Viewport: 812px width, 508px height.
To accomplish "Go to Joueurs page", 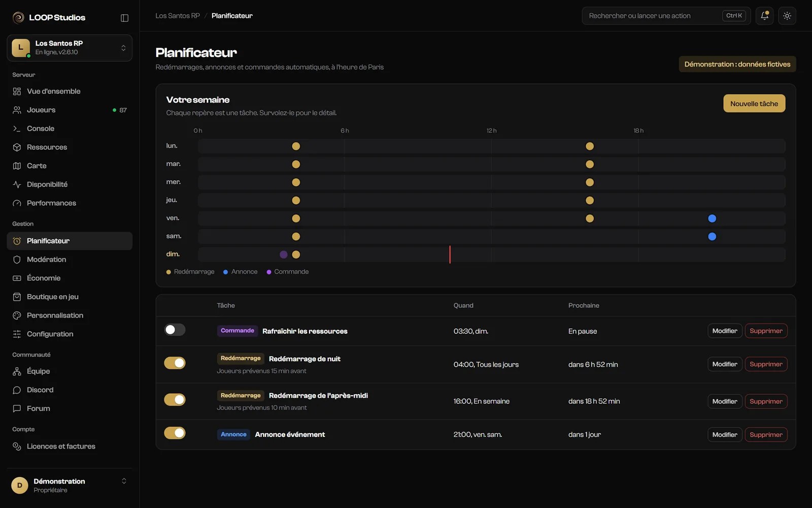I will [x=70, y=110].
